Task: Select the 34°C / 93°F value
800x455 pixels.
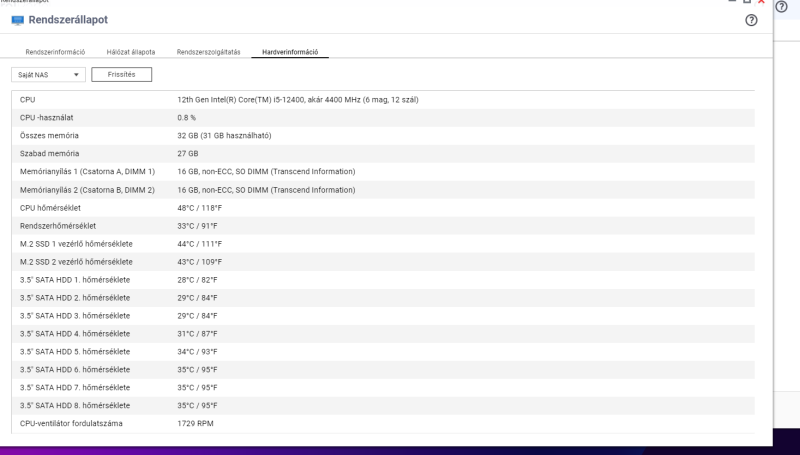Action: tap(197, 351)
